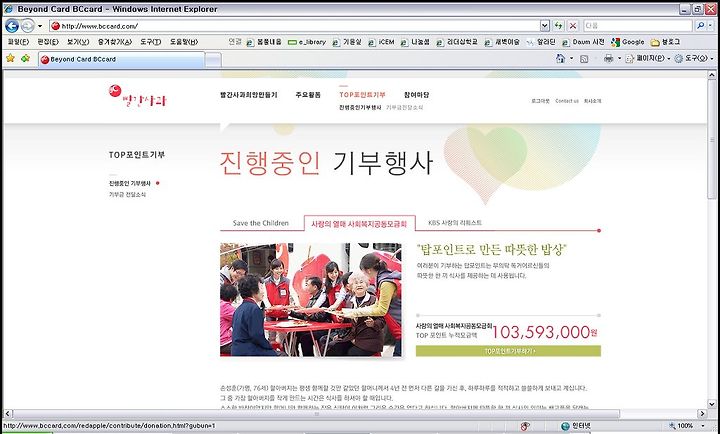
Task: Open the 리더십학교 favorites link
Action: click(456, 42)
